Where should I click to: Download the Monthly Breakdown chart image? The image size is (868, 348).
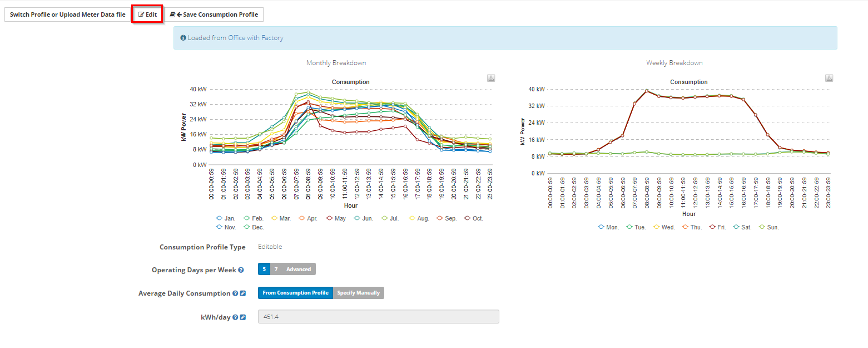click(491, 78)
